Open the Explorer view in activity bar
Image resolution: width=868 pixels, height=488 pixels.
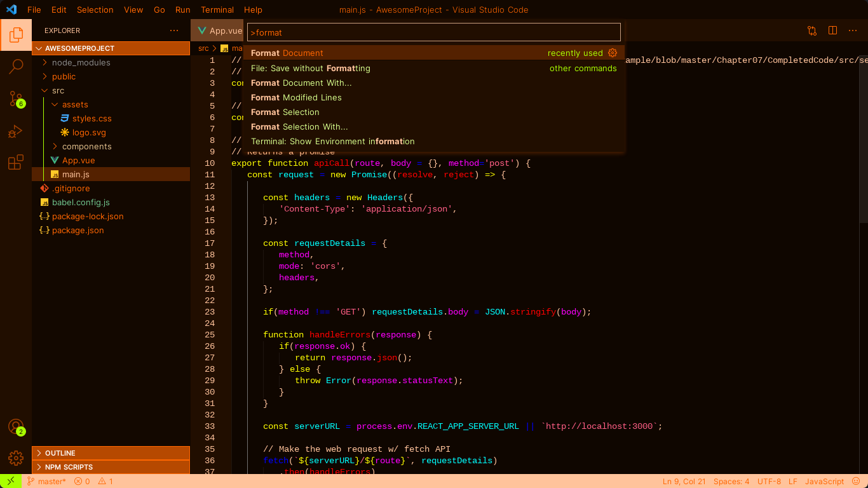16,34
